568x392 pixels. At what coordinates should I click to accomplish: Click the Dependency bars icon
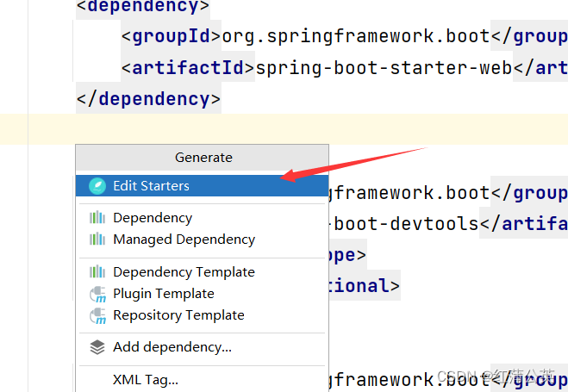click(x=97, y=217)
